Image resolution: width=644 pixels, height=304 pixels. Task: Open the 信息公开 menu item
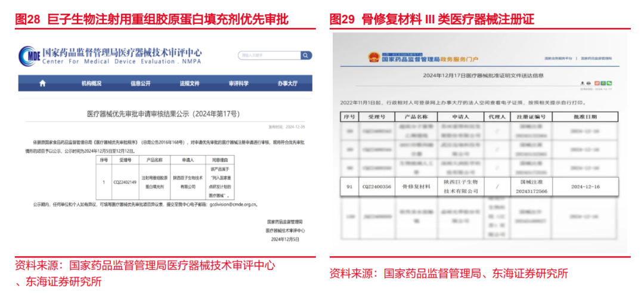coord(141,83)
